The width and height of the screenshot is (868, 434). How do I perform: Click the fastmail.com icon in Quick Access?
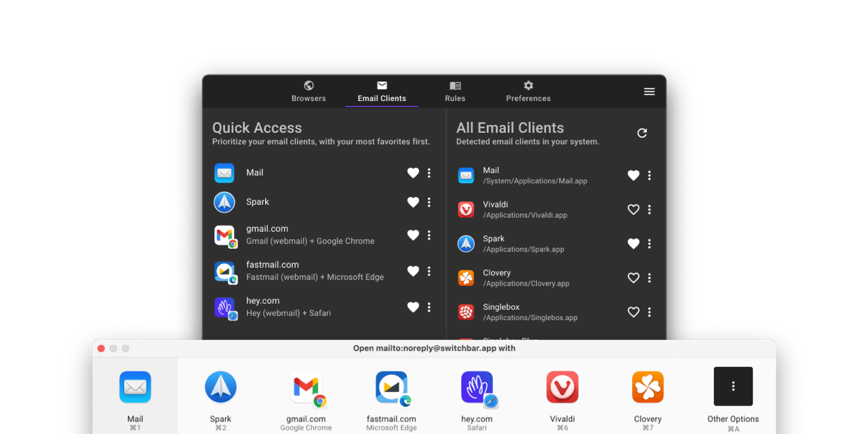pyautogui.click(x=225, y=272)
